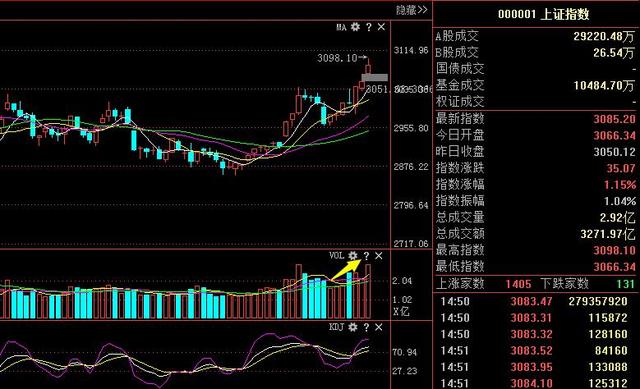Screen dimensions: 640x389
Task: Collapse side panel via 隐藏>> button
Action: [x=411, y=10]
